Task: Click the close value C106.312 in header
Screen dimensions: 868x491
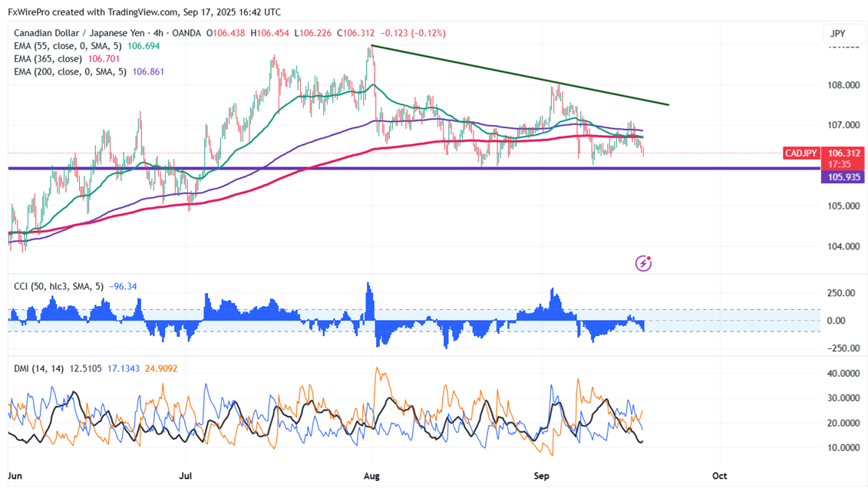Action: click(356, 33)
